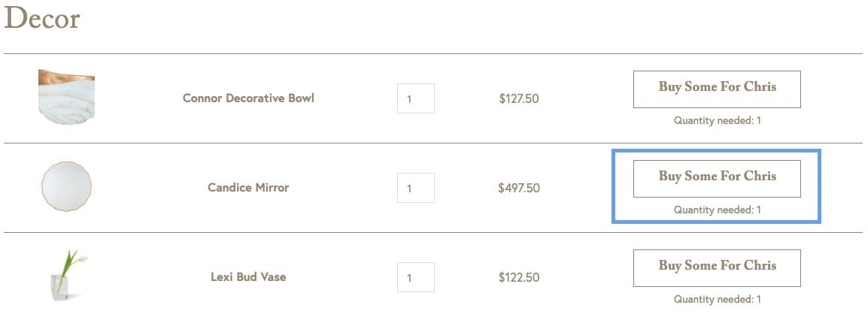
Task: Click Quantity needed text under the vase's button
Action: [718, 299]
